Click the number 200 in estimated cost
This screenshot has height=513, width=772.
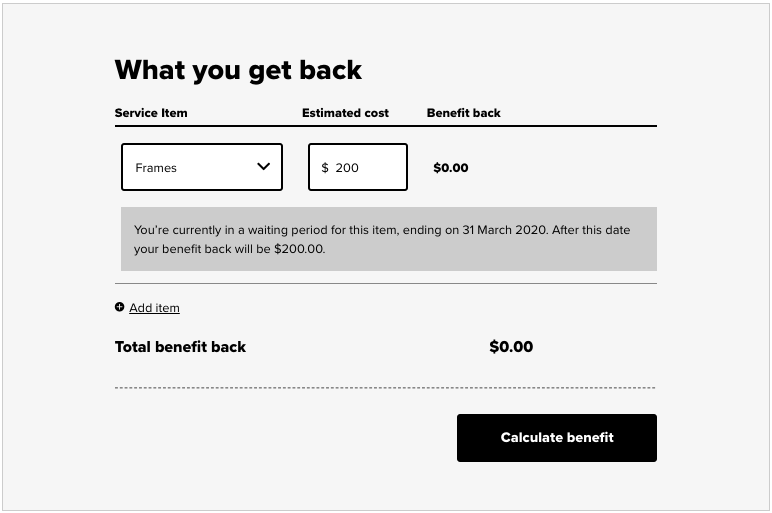tap(347, 168)
